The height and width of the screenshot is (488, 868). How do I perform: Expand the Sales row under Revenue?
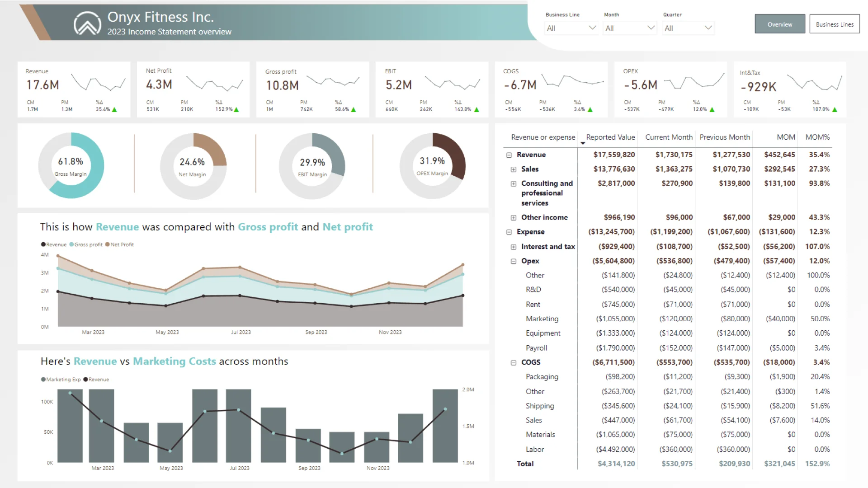pyautogui.click(x=514, y=169)
